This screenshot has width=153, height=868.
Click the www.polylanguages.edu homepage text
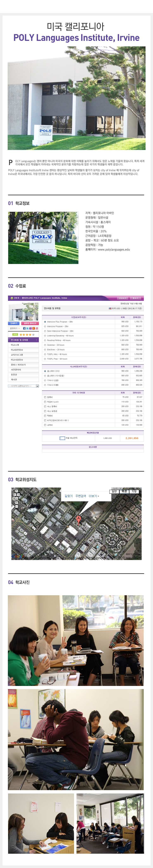(x=114, y=250)
